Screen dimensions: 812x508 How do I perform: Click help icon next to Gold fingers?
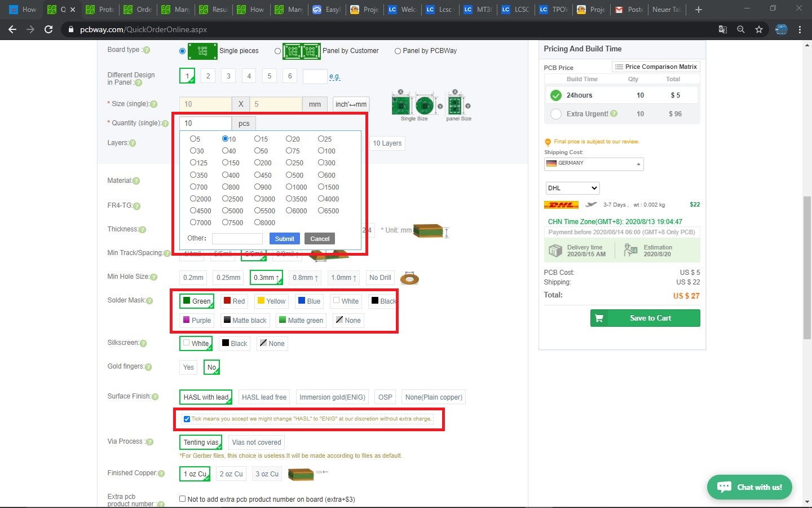click(x=148, y=367)
